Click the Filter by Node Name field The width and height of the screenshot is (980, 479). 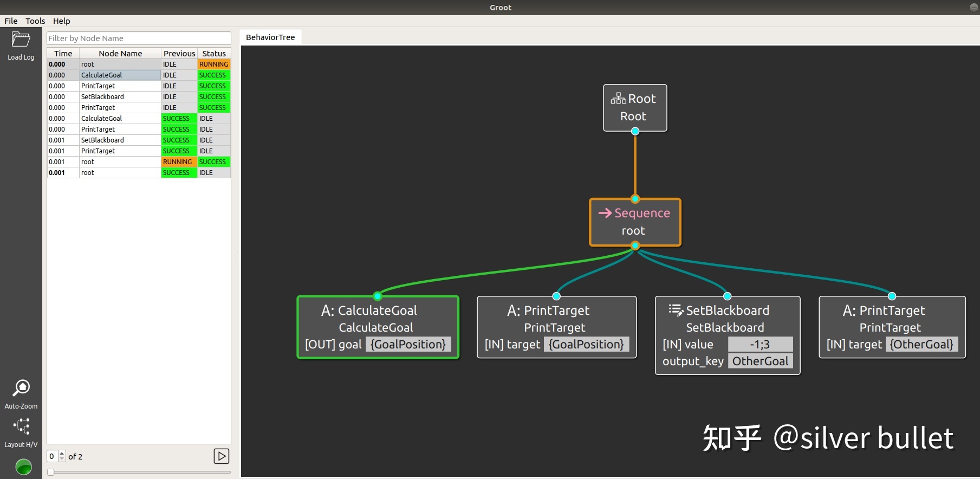[x=139, y=38]
